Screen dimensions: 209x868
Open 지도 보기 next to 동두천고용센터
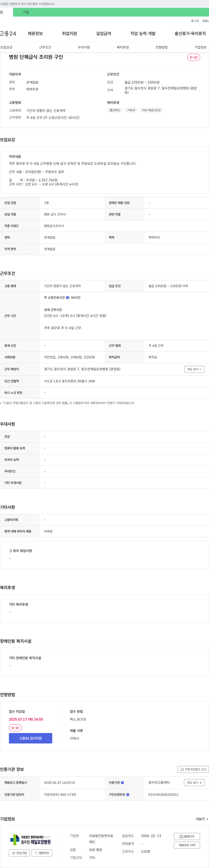[x=194, y=782]
